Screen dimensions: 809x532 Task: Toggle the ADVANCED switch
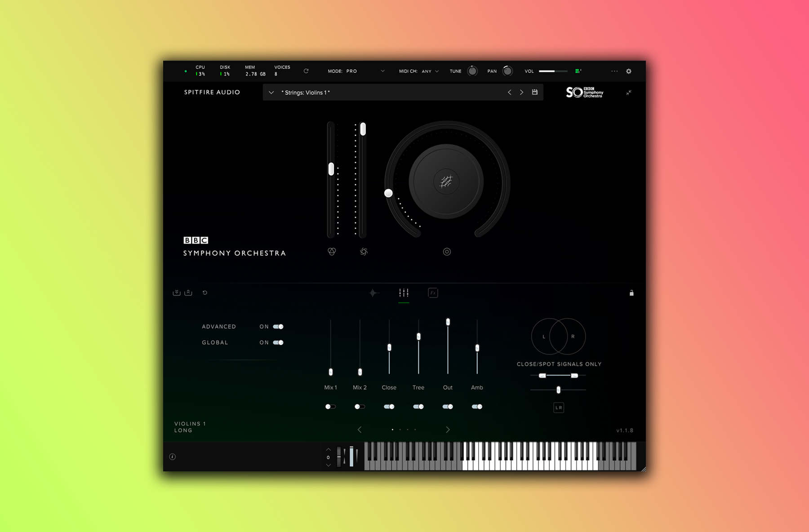[278, 327]
